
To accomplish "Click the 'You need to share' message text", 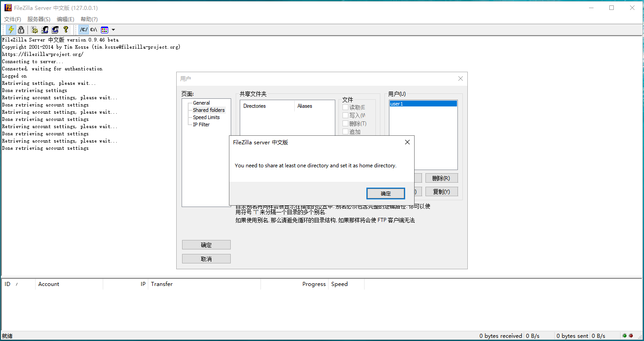I will click(315, 166).
